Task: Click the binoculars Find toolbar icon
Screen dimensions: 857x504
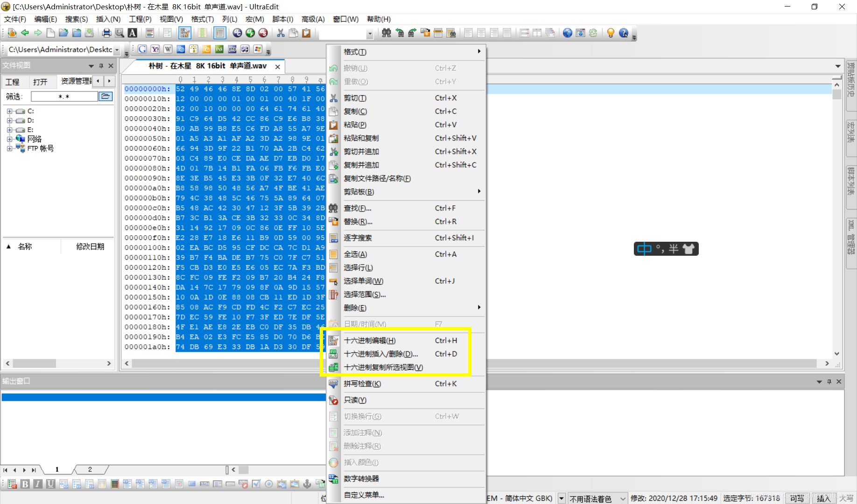Action: point(386,33)
